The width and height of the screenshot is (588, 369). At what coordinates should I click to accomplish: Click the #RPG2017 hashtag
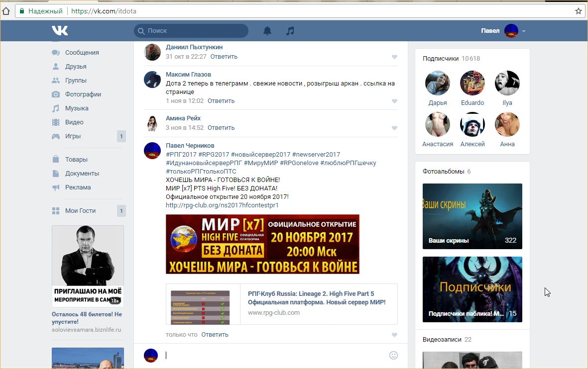point(214,154)
